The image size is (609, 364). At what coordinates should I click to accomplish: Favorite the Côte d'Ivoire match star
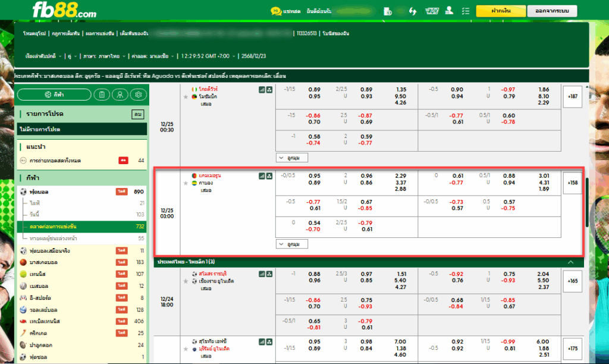(x=186, y=97)
